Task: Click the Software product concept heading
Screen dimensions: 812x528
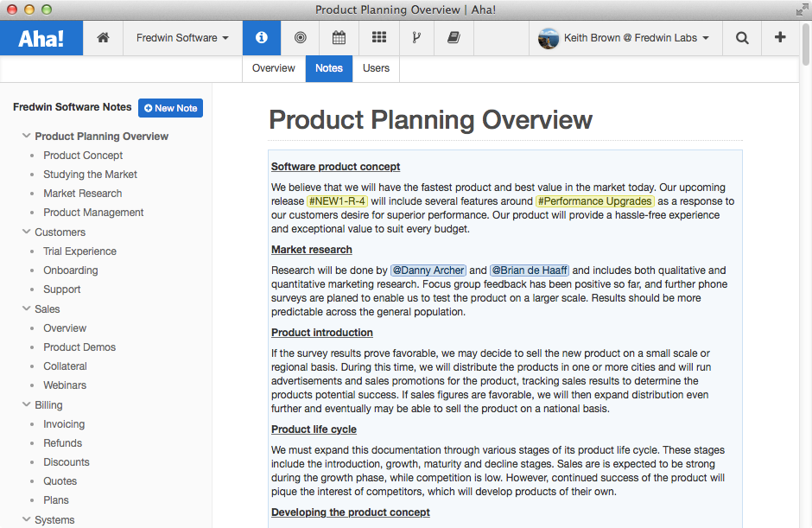Action: (x=335, y=167)
